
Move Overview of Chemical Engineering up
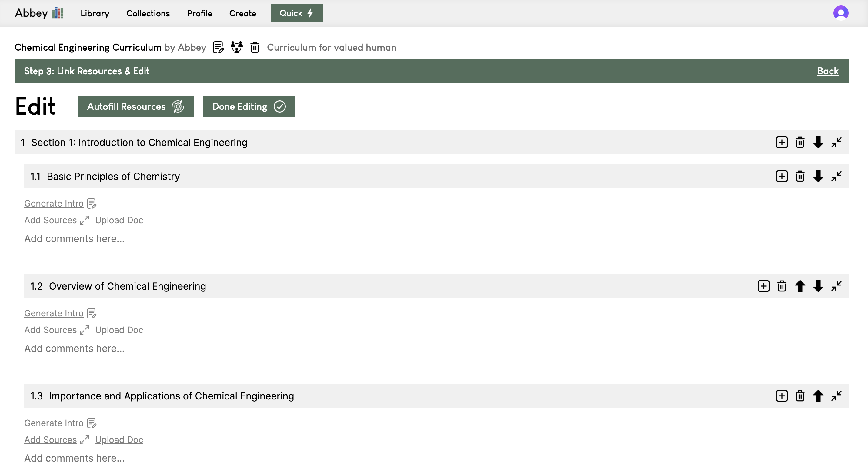pyautogui.click(x=800, y=286)
